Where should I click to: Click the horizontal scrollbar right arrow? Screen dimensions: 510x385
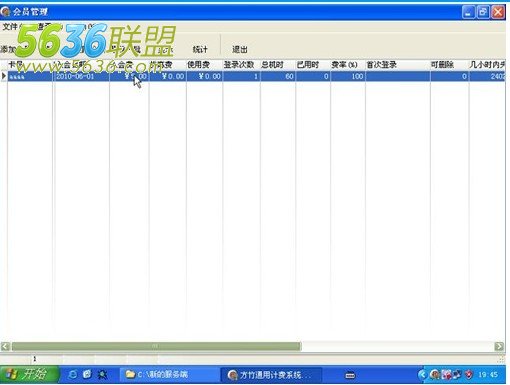[x=499, y=346]
